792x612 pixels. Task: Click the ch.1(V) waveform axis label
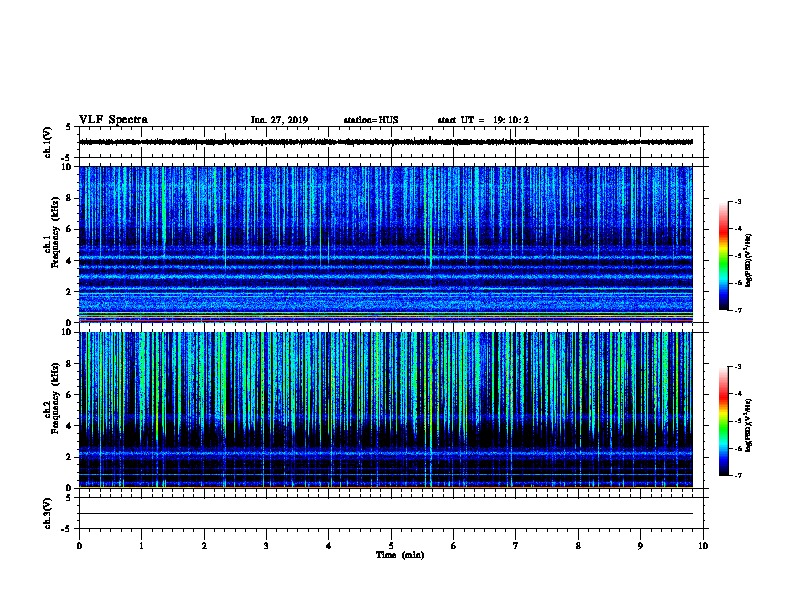[47, 142]
